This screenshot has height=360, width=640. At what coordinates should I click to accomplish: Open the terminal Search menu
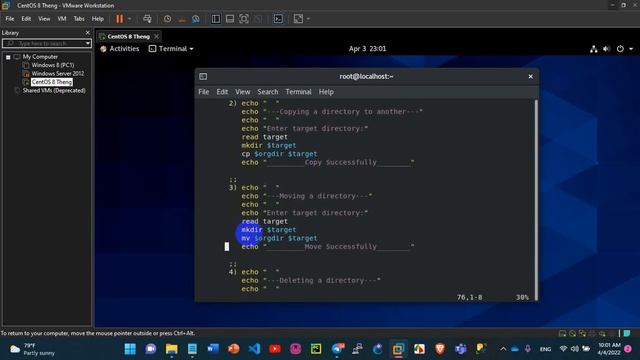point(268,92)
